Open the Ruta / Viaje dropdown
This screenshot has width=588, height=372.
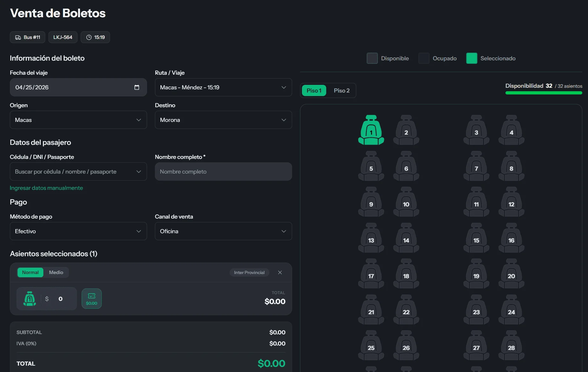click(223, 87)
